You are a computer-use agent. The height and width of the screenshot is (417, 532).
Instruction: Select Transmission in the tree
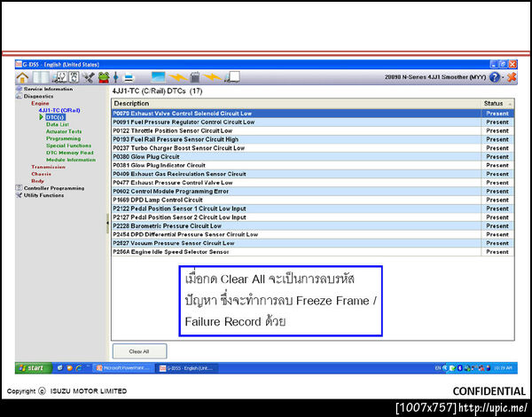48,167
